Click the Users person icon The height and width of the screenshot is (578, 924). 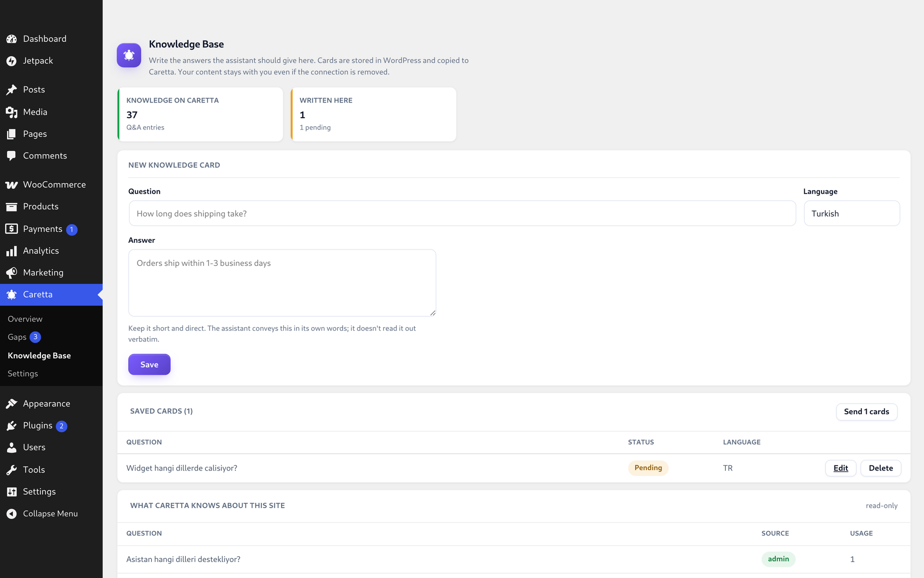point(12,447)
